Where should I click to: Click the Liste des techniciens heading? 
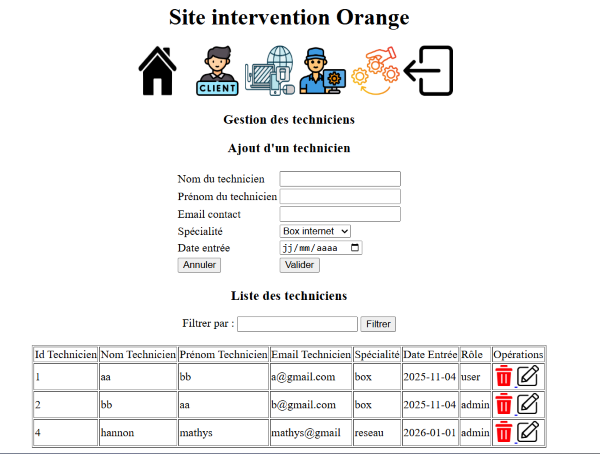coord(289,296)
